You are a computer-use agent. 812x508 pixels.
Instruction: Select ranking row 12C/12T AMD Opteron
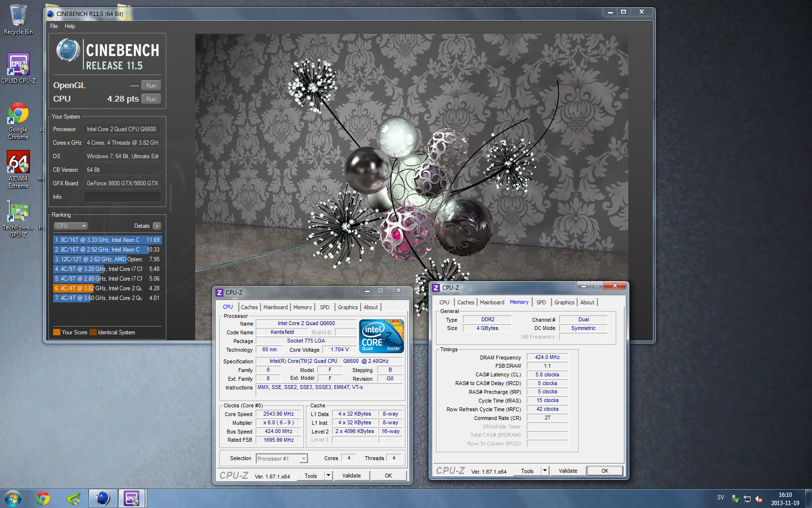point(107,259)
